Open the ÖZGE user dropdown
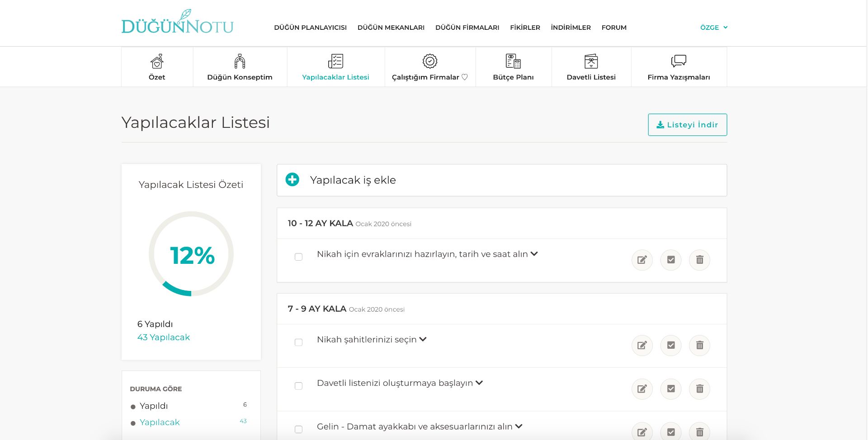The image size is (868, 440). (714, 28)
